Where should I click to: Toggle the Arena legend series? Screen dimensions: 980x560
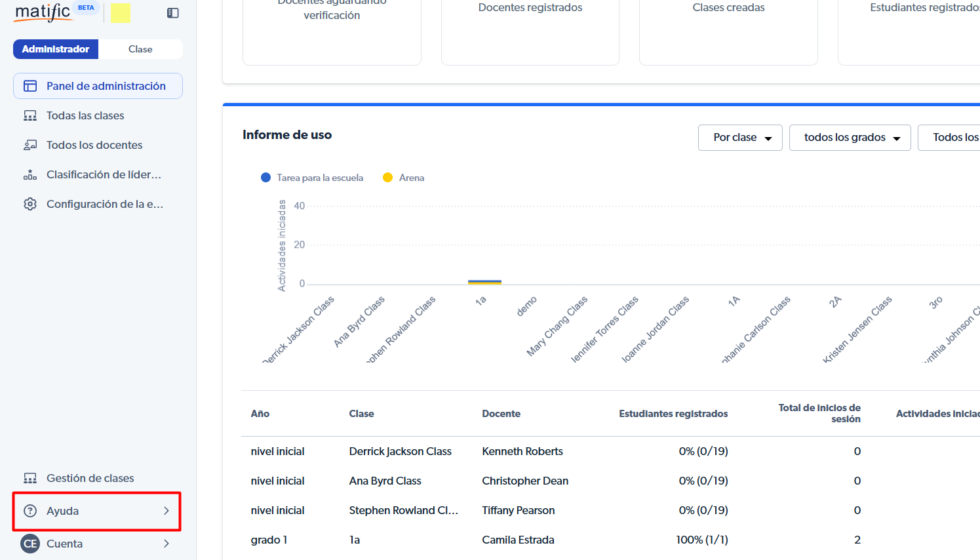coord(404,178)
